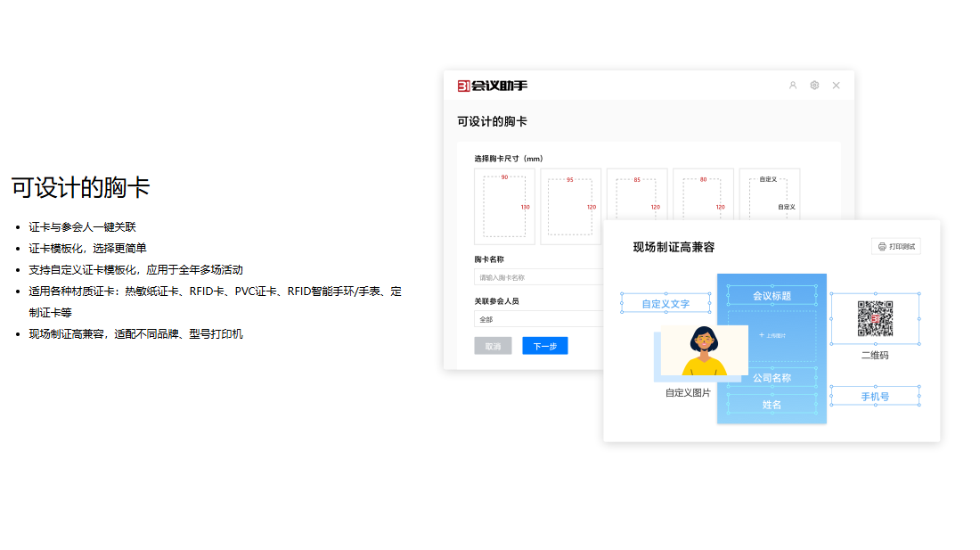
Task: Choose the 自定义 custom badge size option
Action: (x=769, y=193)
